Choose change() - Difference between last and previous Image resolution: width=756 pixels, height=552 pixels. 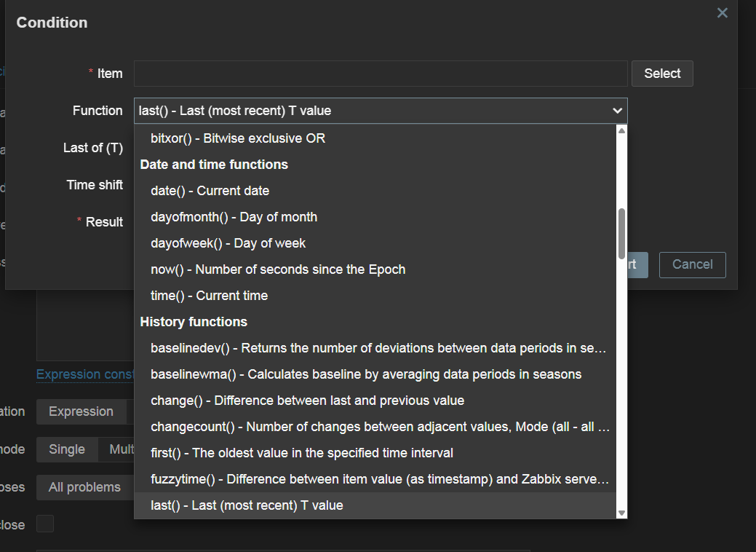click(375, 401)
